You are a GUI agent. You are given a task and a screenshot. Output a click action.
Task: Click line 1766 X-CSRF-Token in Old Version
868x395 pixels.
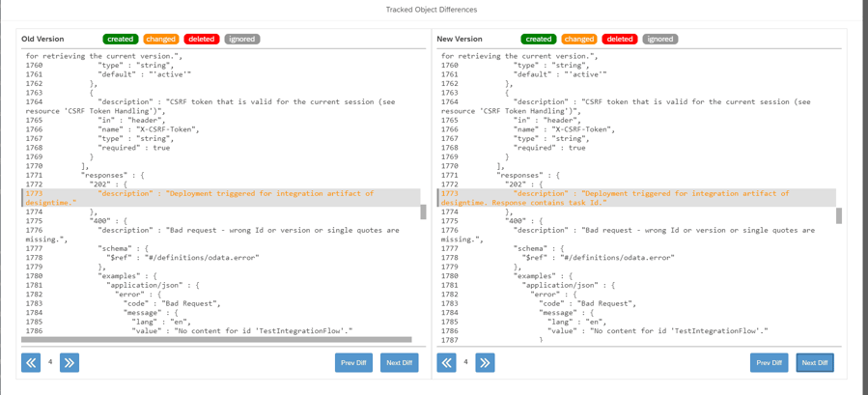point(149,129)
